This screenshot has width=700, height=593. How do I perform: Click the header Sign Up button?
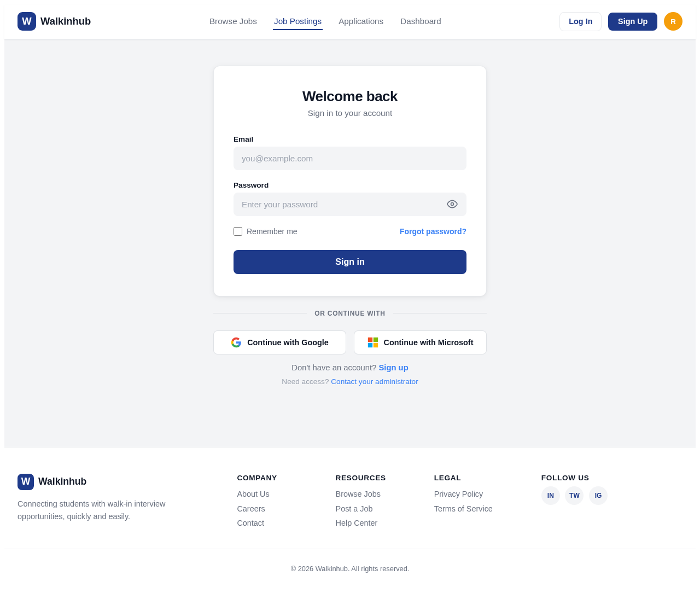point(633,21)
